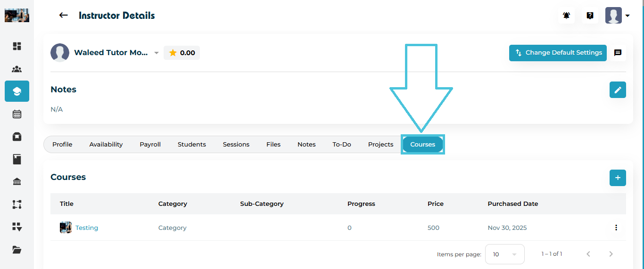Click Change Default Settings button
The width and height of the screenshot is (644, 269).
pyautogui.click(x=558, y=53)
